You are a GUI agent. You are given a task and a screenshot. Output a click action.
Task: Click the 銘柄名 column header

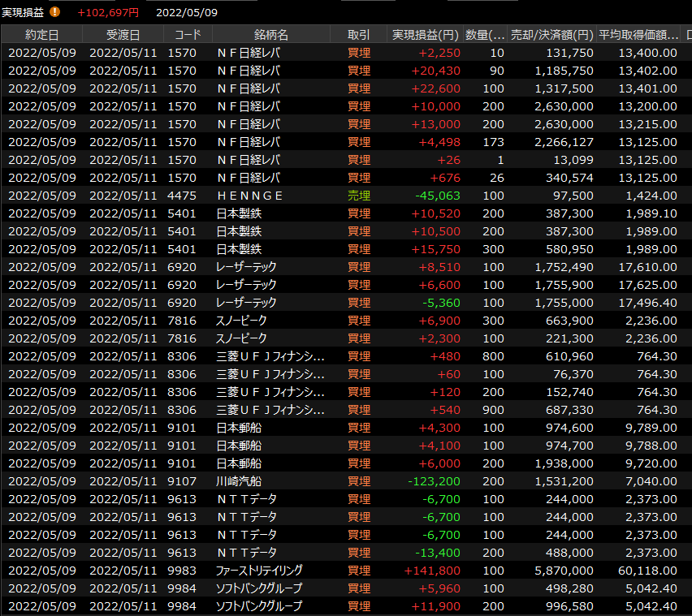click(270, 35)
